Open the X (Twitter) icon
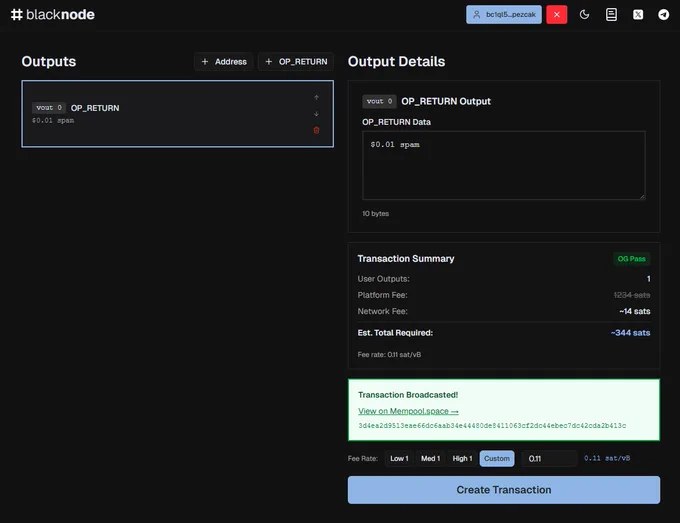 638,15
